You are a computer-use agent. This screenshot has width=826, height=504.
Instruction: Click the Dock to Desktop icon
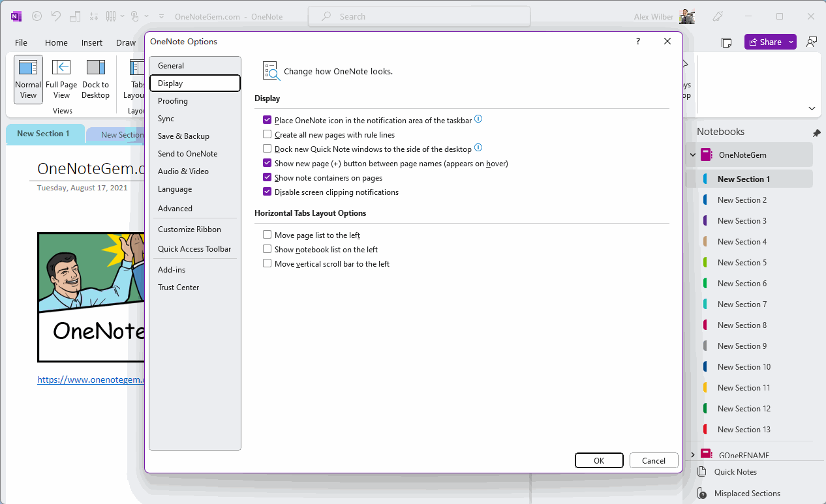click(95, 79)
